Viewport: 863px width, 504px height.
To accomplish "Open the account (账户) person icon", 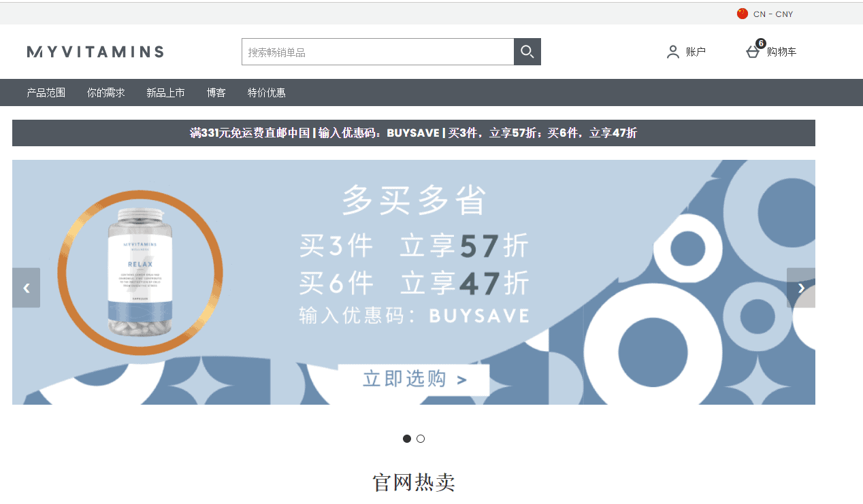I will tap(673, 52).
